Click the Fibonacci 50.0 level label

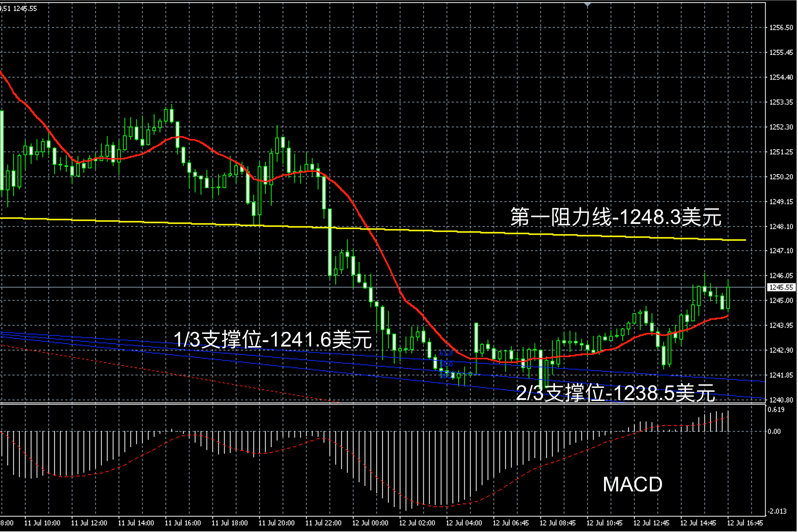[446, 364]
